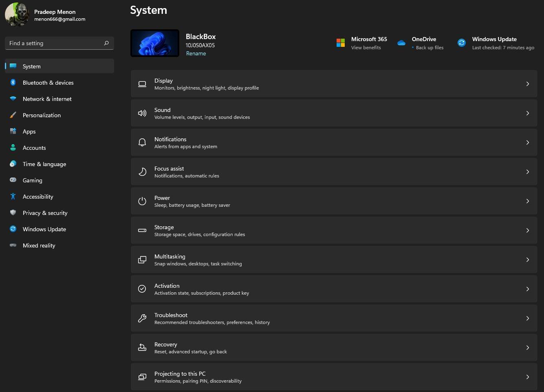Image resolution: width=544 pixels, height=392 pixels.
Task: Click the Accessibility figure icon
Action: click(13, 196)
